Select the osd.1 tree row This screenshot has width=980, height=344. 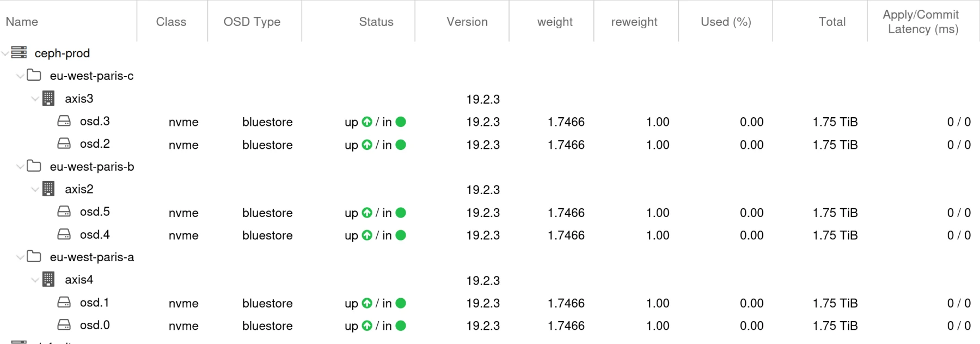pos(94,303)
